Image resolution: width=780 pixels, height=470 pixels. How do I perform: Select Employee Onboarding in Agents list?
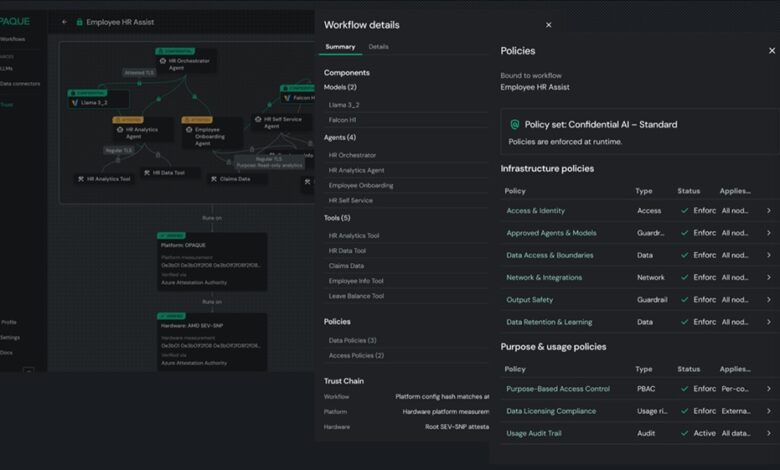[361, 186]
